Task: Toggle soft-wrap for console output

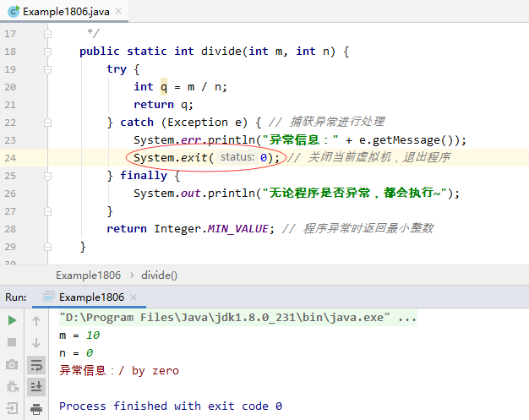Action: [x=36, y=365]
